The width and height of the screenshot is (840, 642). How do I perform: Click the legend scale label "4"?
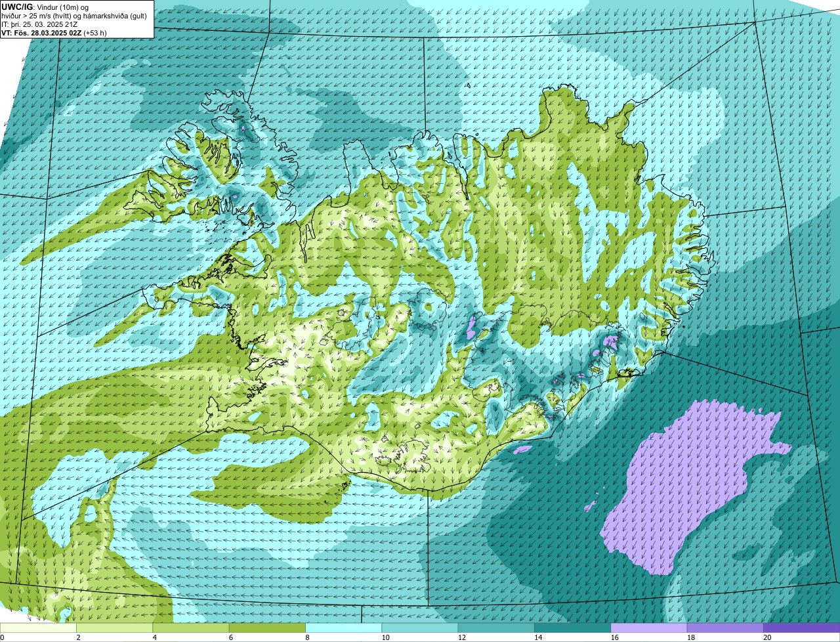(155, 637)
